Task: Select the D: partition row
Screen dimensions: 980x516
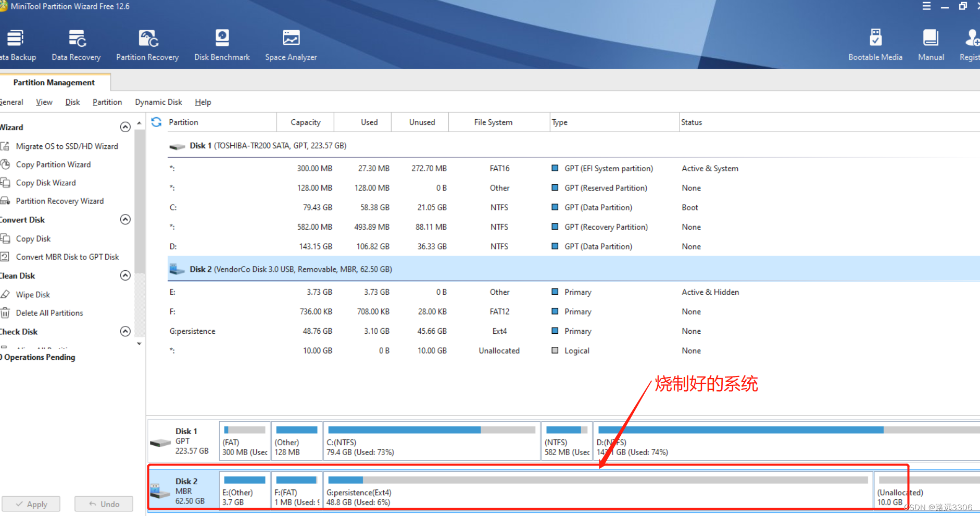Action: tap(573, 246)
